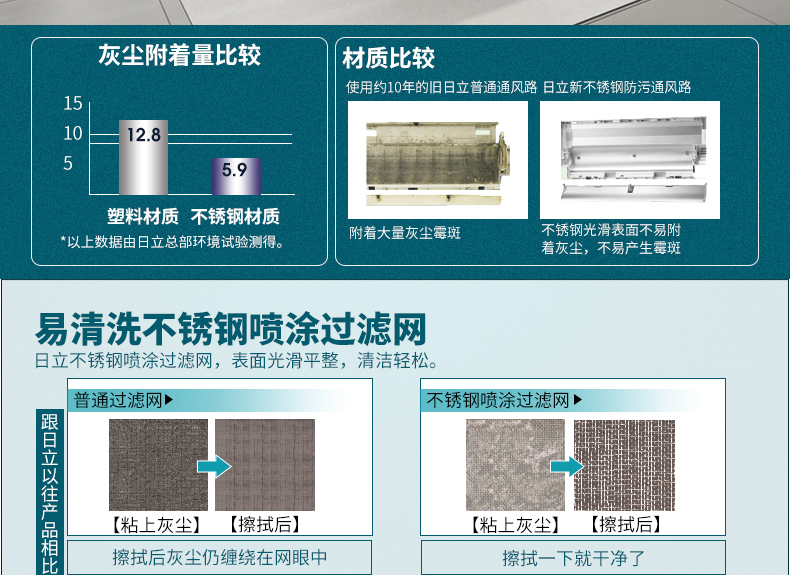
Task: Select the purple 5.9 bar in the chart
Action: click(235, 176)
